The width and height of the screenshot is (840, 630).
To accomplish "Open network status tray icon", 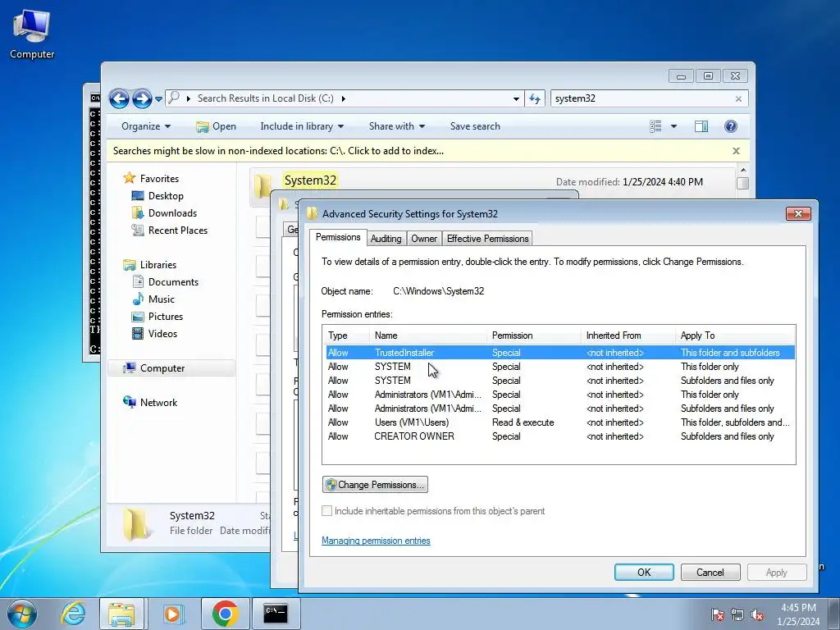I will (x=737, y=614).
